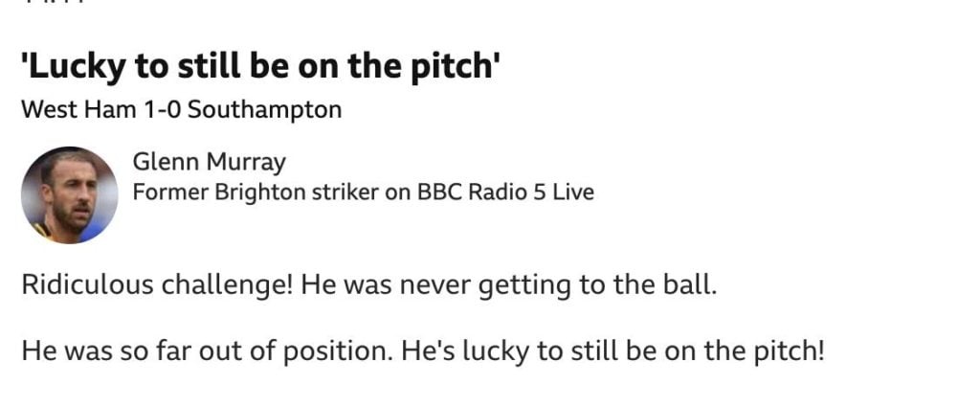This screenshot has height=408, width=980.
Task: Click the partially cut-off text at the top
Action: pyautogui.click(x=54, y=2)
